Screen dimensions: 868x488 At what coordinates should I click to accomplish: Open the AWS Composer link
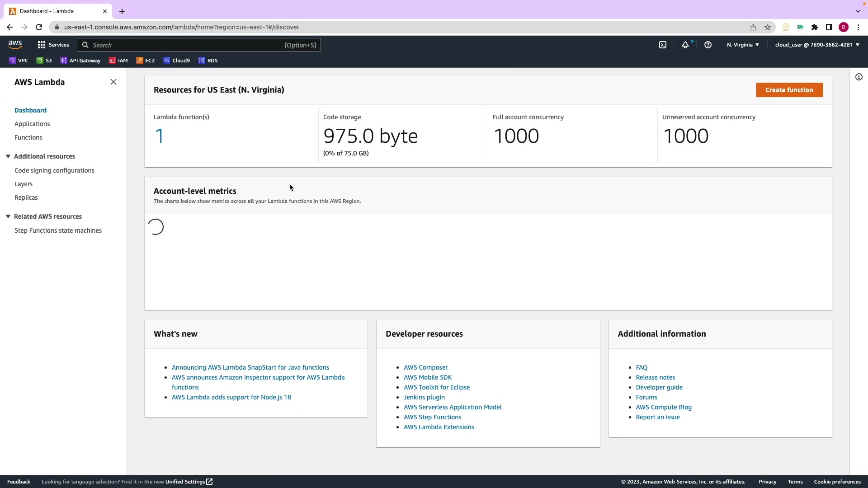click(425, 367)
